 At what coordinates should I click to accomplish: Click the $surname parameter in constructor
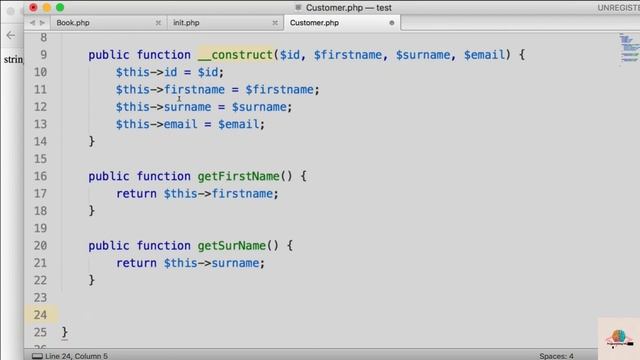pyautogui.click(x=423, y=55)
